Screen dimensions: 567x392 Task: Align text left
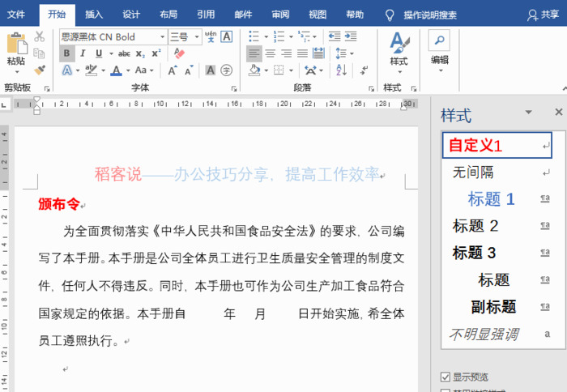coord(254,54)
